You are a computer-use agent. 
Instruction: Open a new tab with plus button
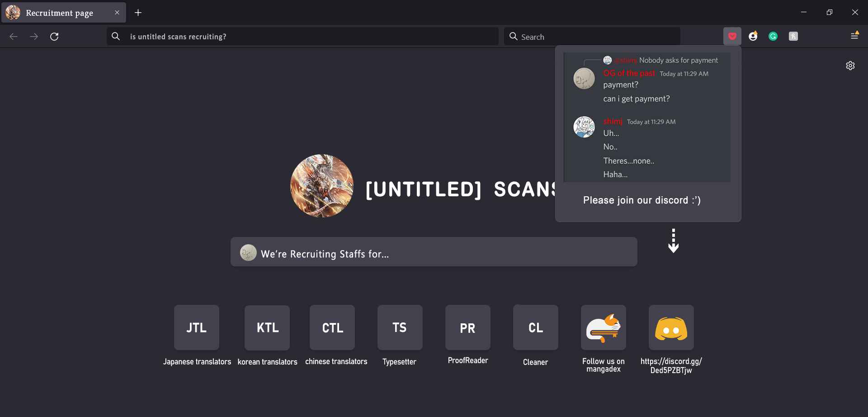138,13
